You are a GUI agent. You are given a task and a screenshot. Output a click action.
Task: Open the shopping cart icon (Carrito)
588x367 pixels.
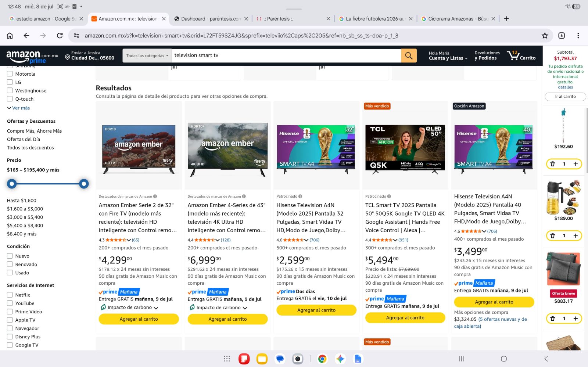[521, 55]
